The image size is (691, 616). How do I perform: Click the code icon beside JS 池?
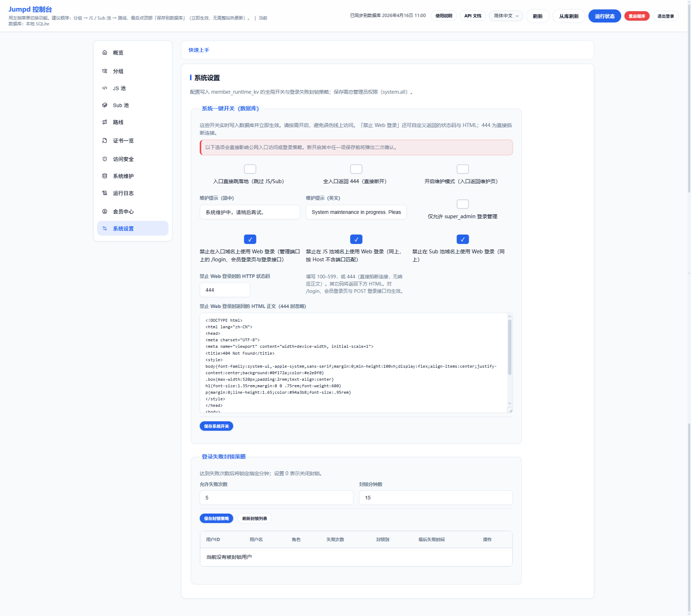point(105,88)
